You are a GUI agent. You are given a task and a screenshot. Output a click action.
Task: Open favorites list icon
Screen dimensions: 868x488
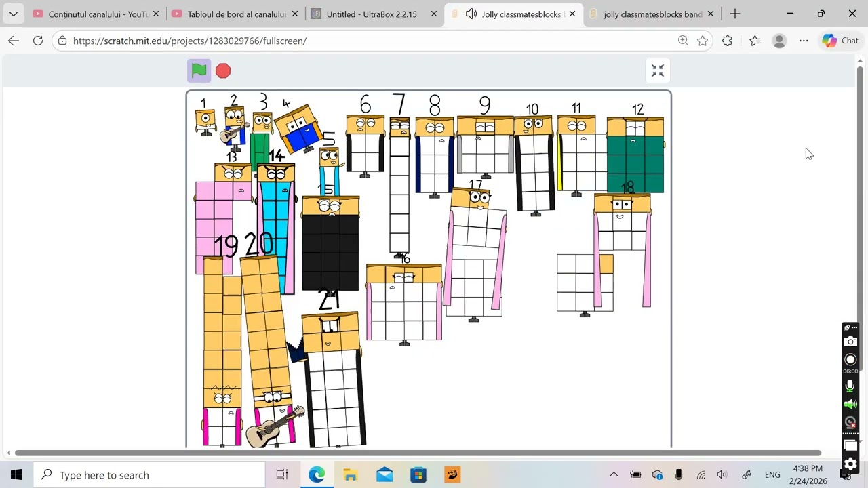coord(755,41)
